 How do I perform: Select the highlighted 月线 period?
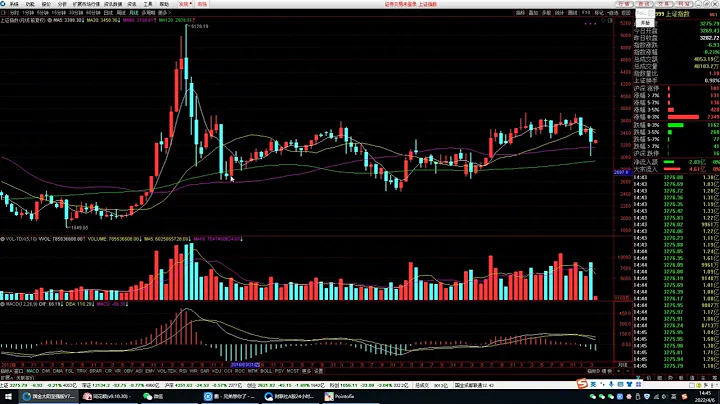click(x=134, y=13)
